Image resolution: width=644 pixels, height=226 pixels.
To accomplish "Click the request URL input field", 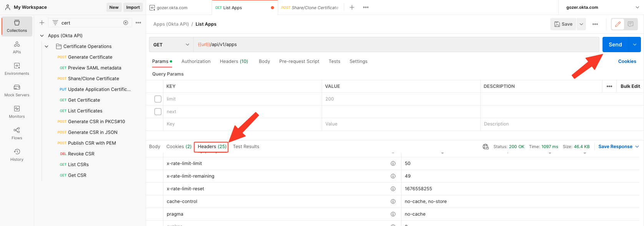I will (x=396, y=45).
